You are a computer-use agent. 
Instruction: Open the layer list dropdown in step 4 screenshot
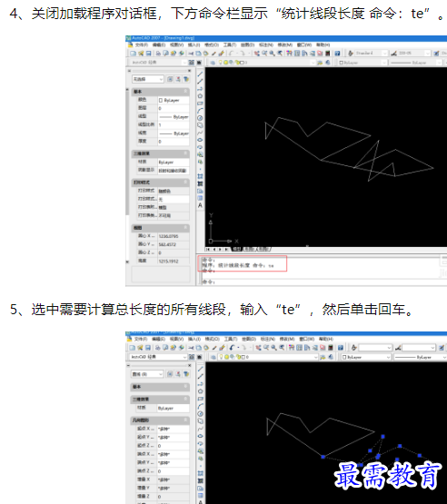coord(267,63)
